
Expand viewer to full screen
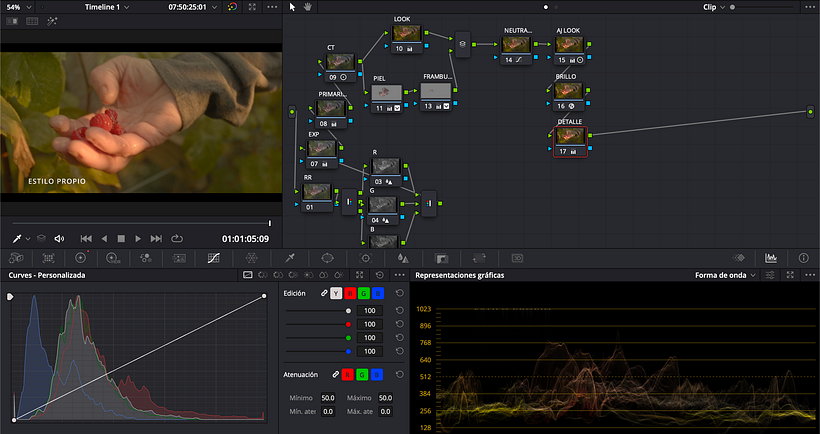pyautogui.click(x=252, y=7)
